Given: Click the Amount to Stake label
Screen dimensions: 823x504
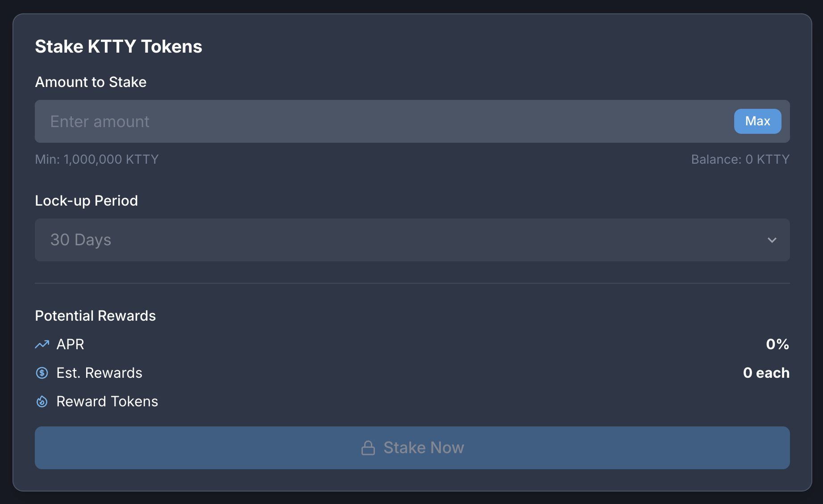Looking at the screenshot, I should click(91, 82).
